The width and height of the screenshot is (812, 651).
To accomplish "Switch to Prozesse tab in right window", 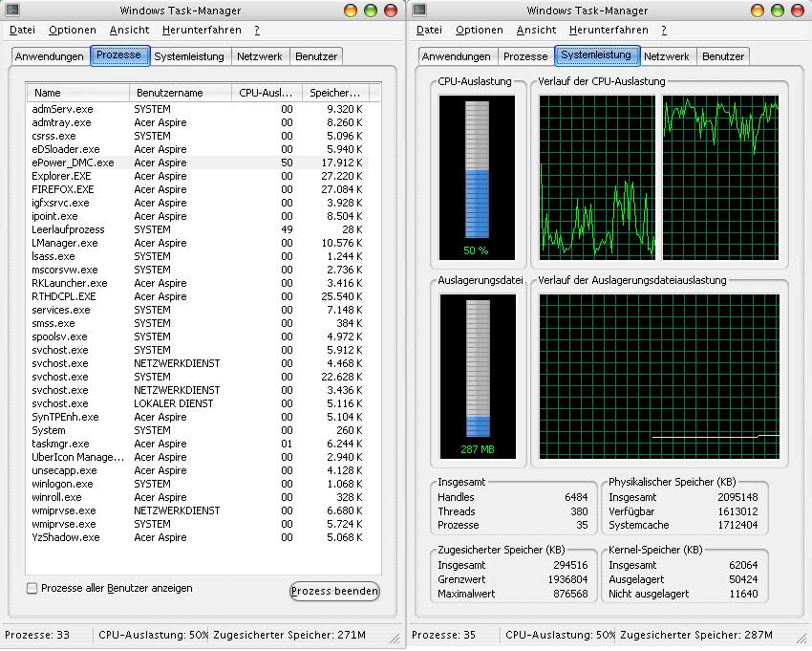I will pyautogui.click(x=525, y=56).
